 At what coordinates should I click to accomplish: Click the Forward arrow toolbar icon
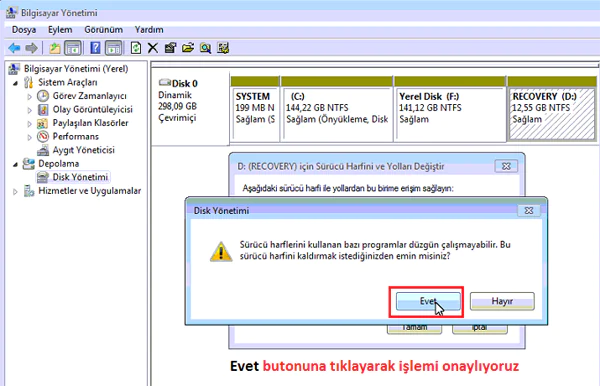[x=31, y=48]
